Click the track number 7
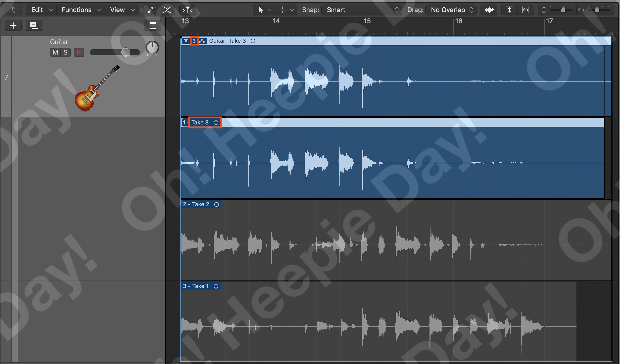 pos(6,77)
